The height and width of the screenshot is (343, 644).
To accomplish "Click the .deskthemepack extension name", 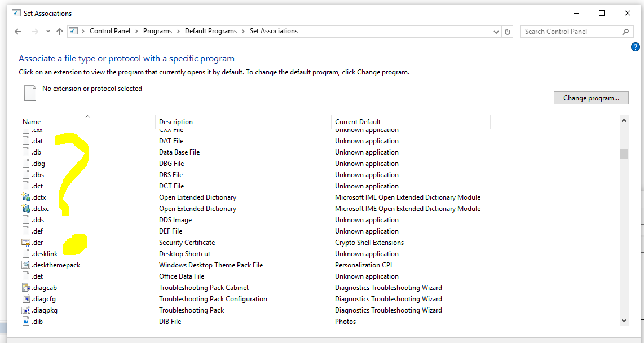I will click(56, 265).
